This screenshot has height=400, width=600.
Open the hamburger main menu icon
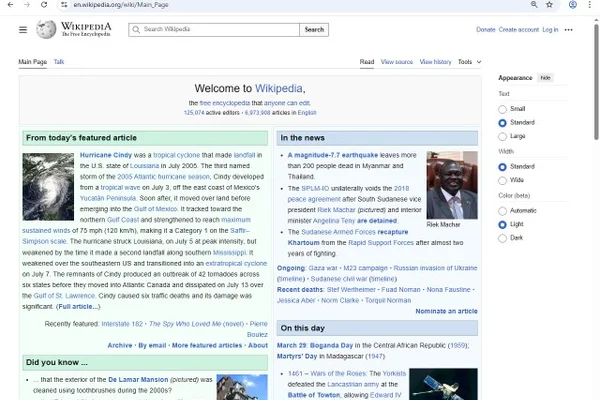23,30
